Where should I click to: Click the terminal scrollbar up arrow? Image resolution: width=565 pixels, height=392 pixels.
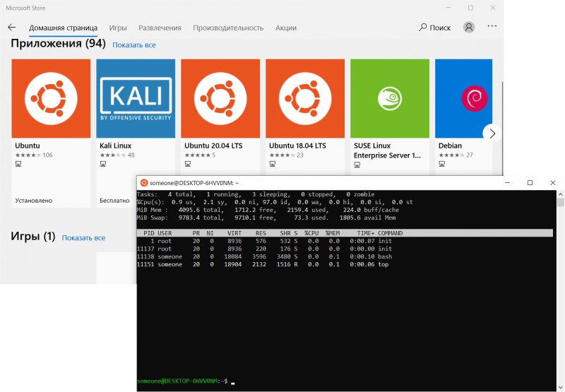click(560, 194)
